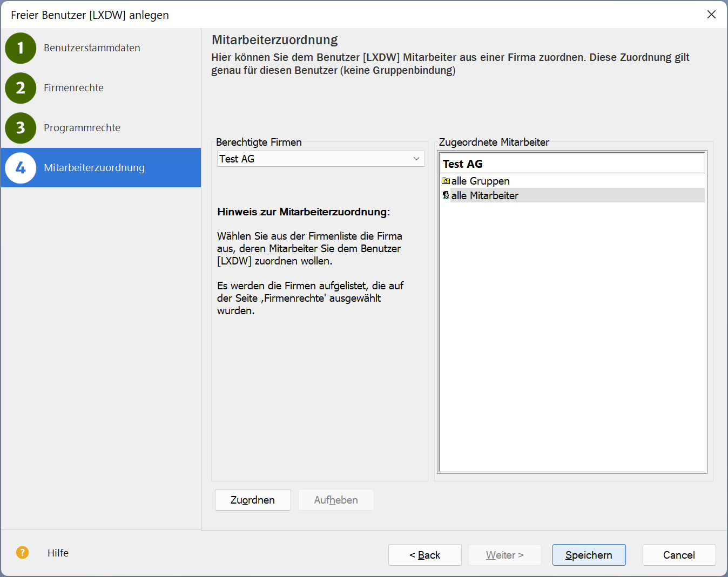This screenshot has height=577, width=728.
Task: Click the step 1 number circle icon
Action: (x=21, y=48)
